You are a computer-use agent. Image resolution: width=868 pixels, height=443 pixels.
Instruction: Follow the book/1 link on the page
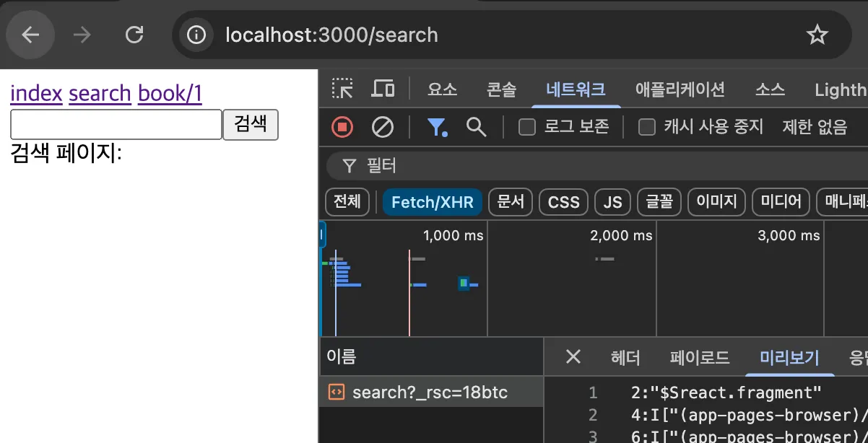point(170,93)
